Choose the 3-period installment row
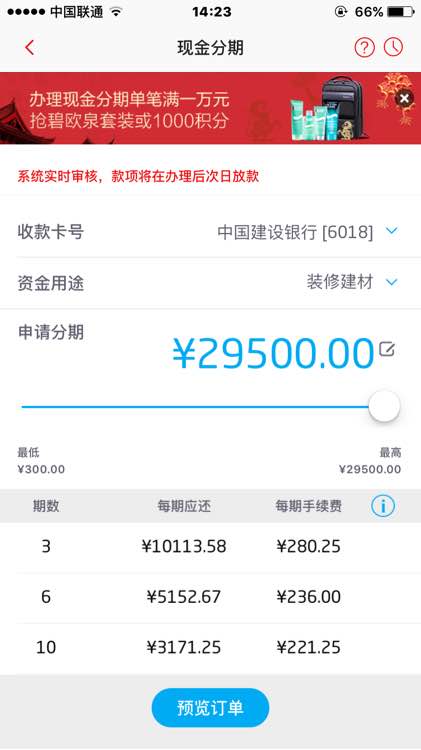The height and width of the screenshot is (750, 421). pos(210,546)
